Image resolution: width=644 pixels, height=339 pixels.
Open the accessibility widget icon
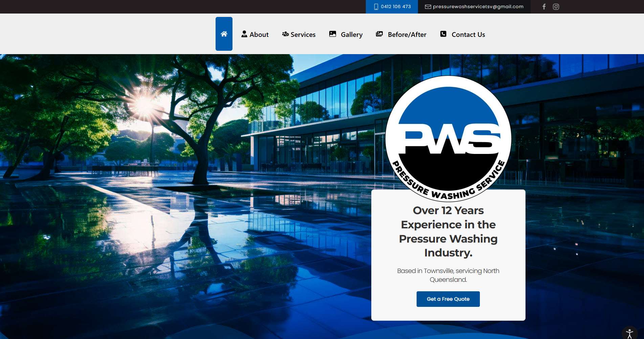click(629, 333)
